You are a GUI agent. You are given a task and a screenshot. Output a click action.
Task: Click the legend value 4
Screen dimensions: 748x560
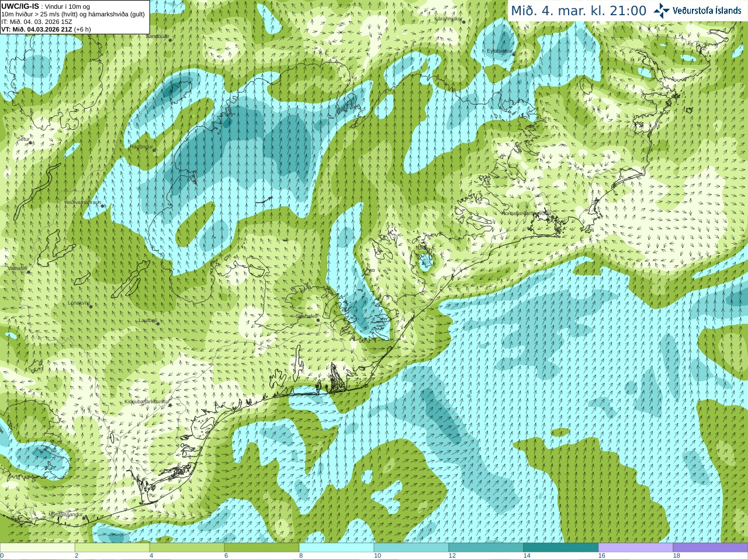click(x=151, y=556)
